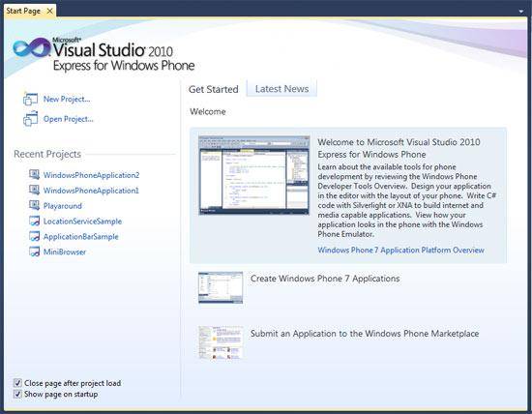Click the Playaround project icon
The image size is (532, 414).
coord(34,205)
